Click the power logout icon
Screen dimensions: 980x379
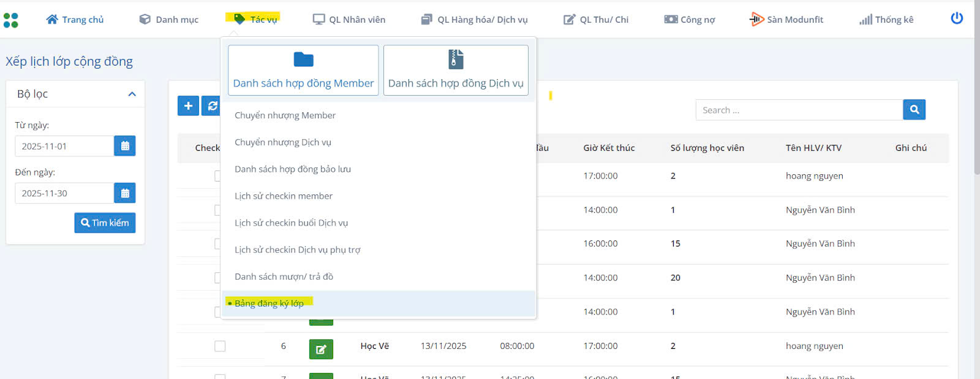pyautogui.click(x=956, y=18)
